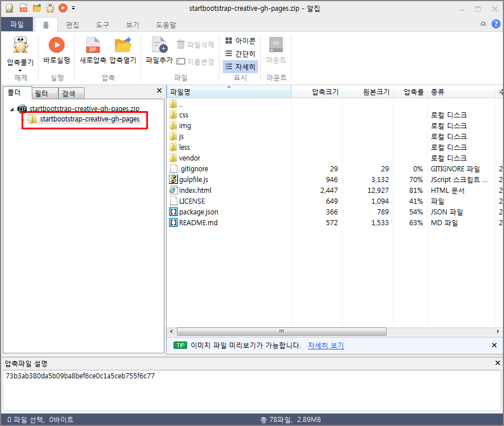Select the 보기 ribbon tab
The width and height of the screenshot is (504, 426).
pyautogui.click(x=133, y=25)
